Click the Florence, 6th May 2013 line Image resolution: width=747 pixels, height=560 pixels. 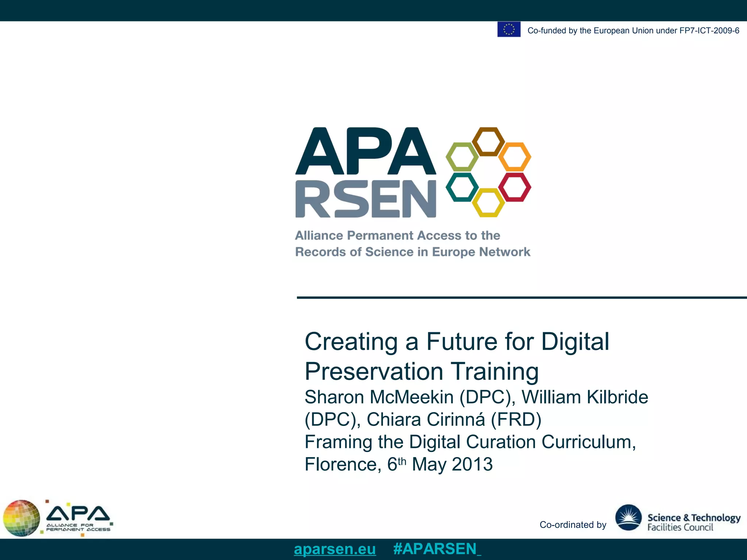[398, 464]
